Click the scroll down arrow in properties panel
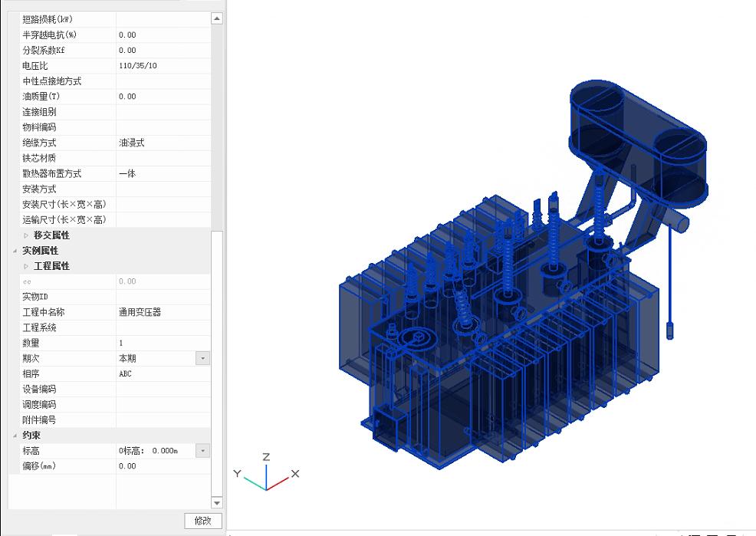This screenshot has height=536, width=756. tap(217, 502)
